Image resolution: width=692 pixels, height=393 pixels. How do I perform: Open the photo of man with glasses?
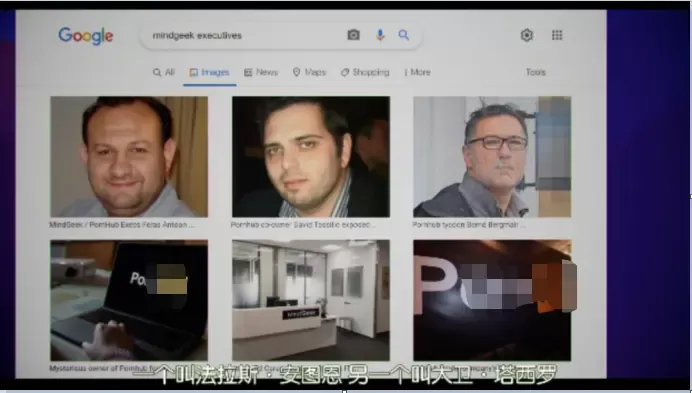pos(492,157)
